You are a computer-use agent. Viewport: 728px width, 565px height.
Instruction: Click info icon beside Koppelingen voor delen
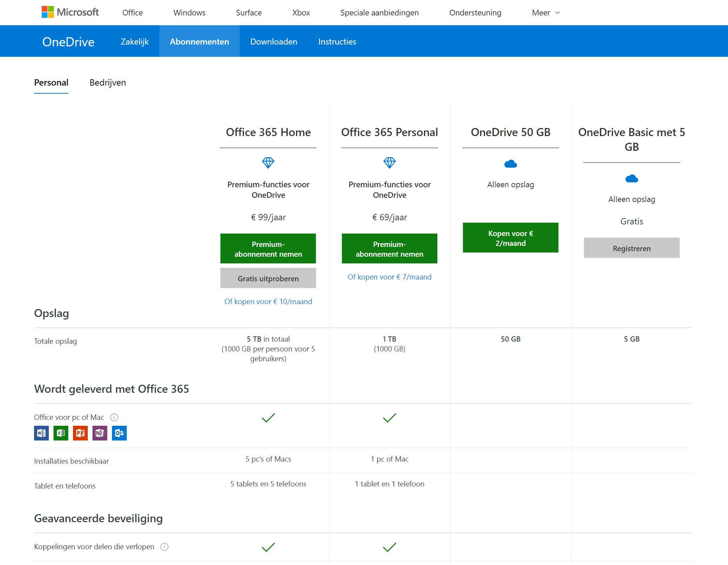point(164,547)
